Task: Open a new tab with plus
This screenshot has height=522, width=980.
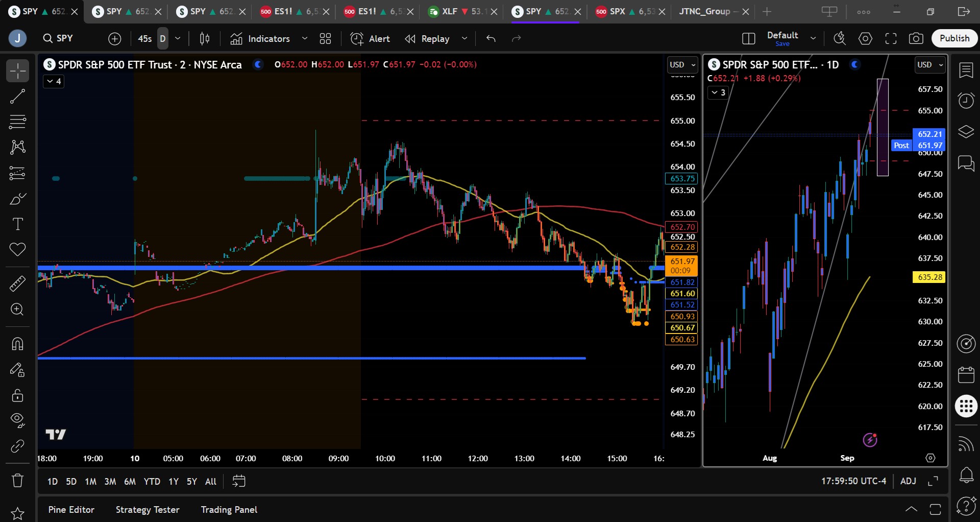Action: 767,11
